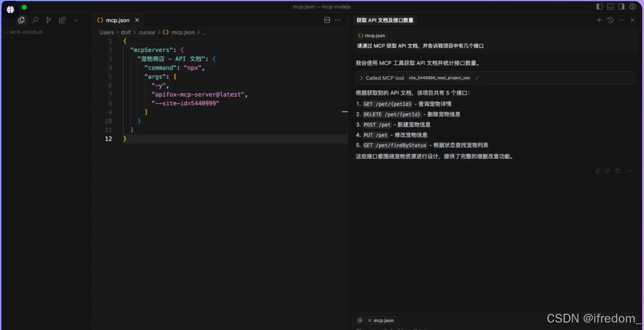This screenshot has width=644, height=330.
Task: Open the Extensions view
Action: tap(62, 20)
